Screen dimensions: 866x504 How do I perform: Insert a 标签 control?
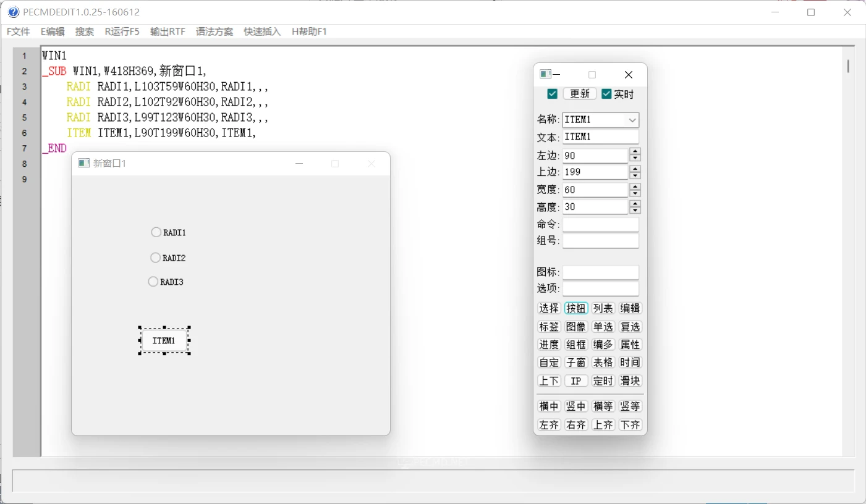[549, 327]
